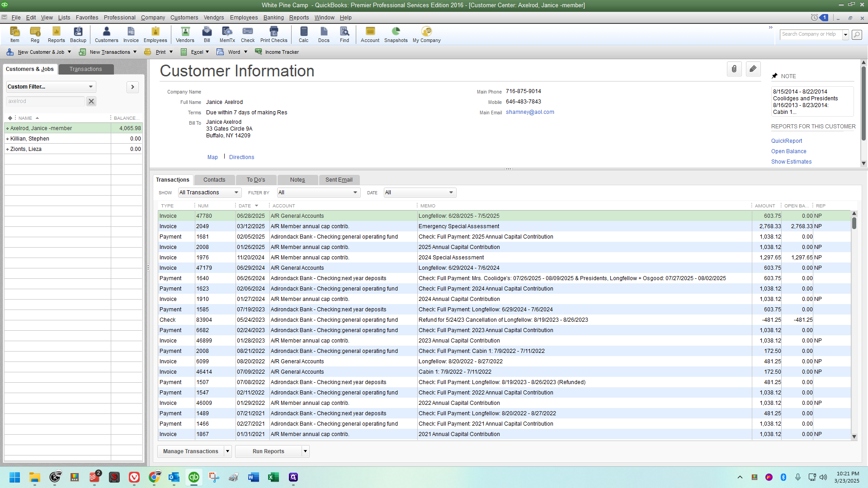This screenshot has width=868, height=488.
Task: Click the Find toolbar icon
Action: click(344, 34)
